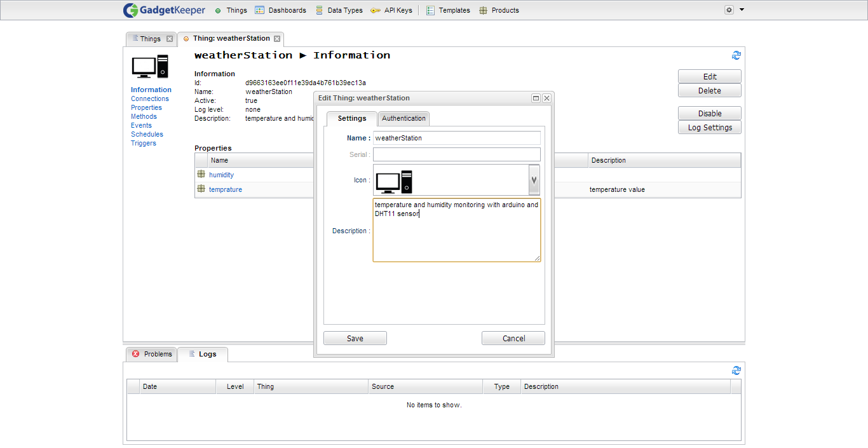Save the thing settings
The width and height of the screenshot is (868, 448).
click(355, 338)
